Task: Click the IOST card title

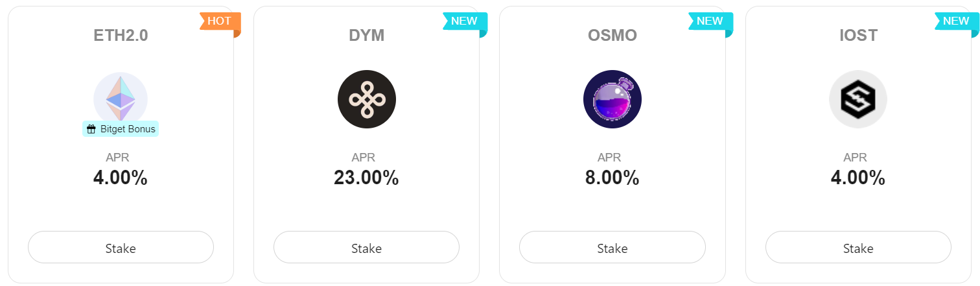Action: 858,36
